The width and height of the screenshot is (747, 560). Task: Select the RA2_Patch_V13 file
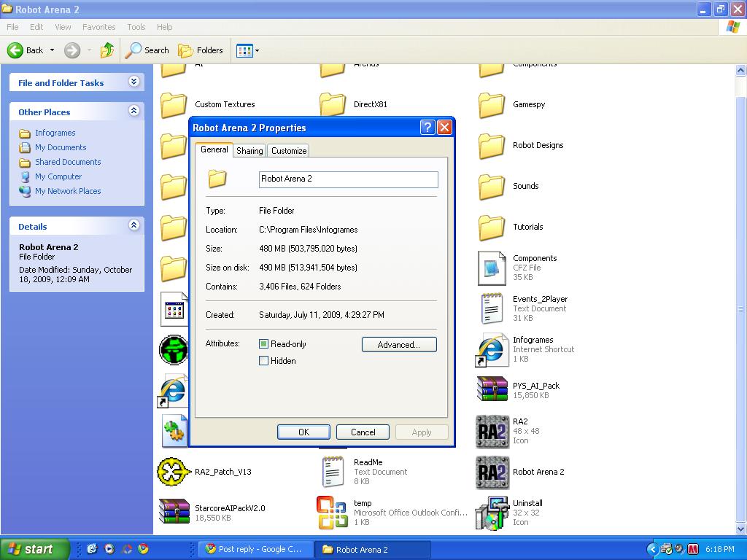coord(205,472)
